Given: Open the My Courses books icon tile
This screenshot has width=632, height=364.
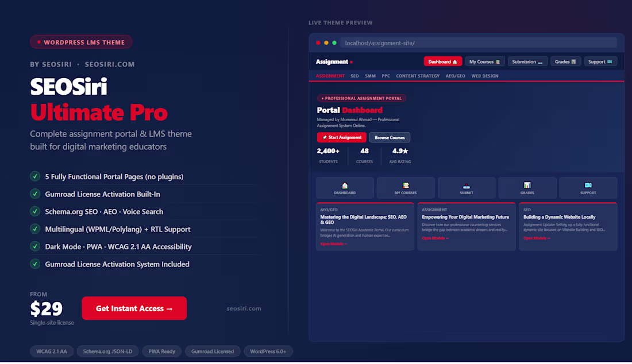Looking at the screenshot, I should (406, 188).
